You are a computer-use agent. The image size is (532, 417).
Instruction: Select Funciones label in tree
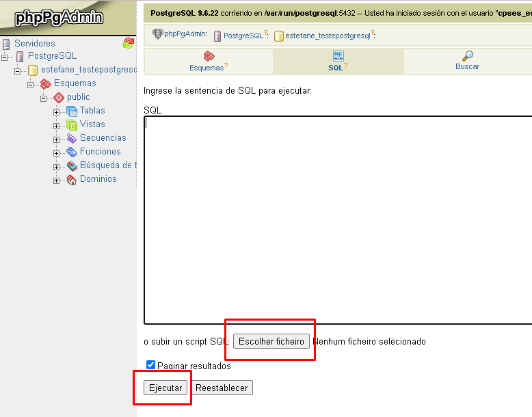point(101,151)
